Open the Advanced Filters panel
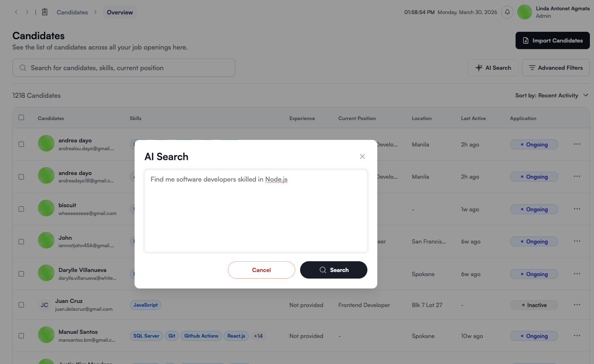 click(x=556, y=68)
